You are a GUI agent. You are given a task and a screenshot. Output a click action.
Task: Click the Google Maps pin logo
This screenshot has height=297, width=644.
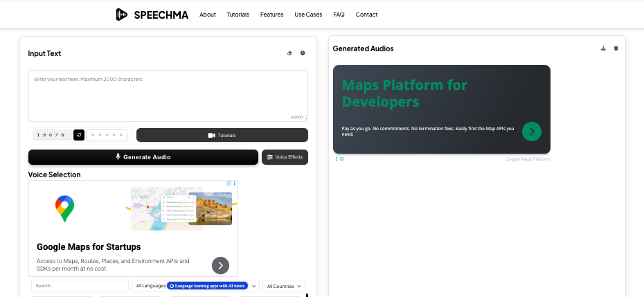coord(65,208)
